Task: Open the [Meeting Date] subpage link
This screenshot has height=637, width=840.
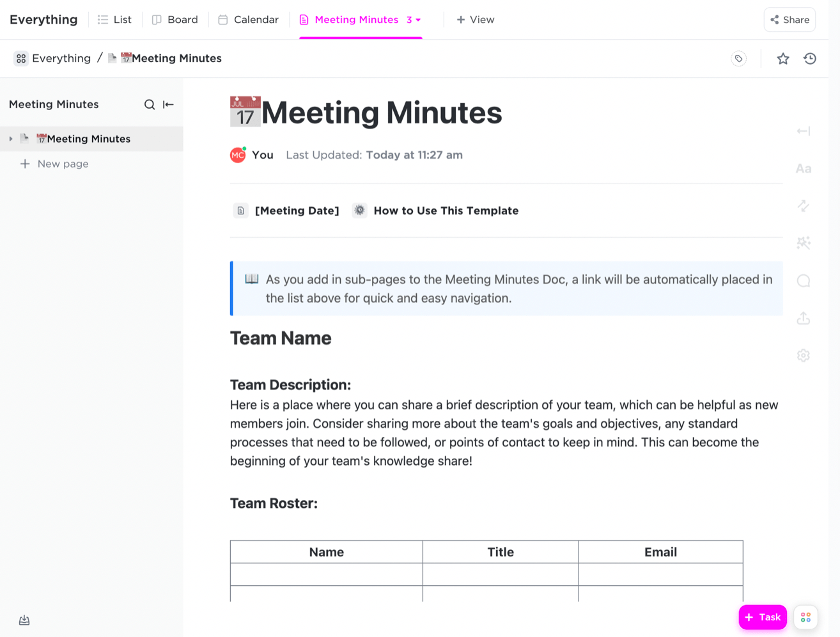Action: click(x=297, y=210)
